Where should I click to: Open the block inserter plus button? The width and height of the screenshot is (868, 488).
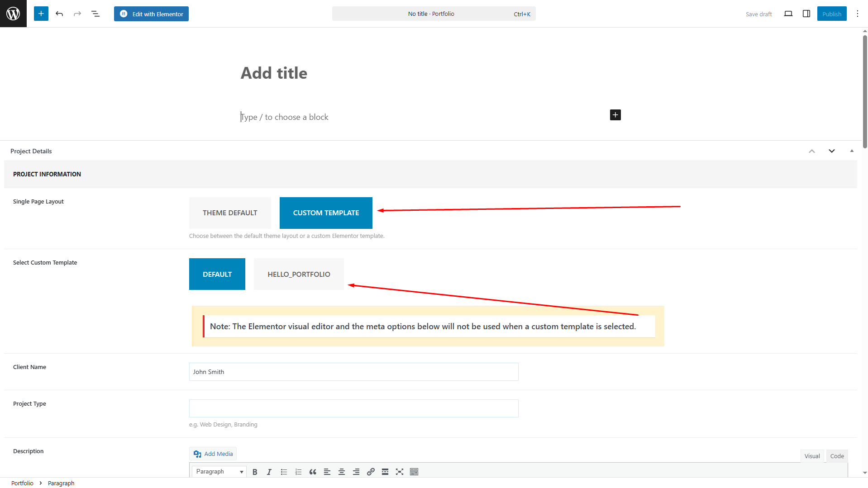[41, 14]
